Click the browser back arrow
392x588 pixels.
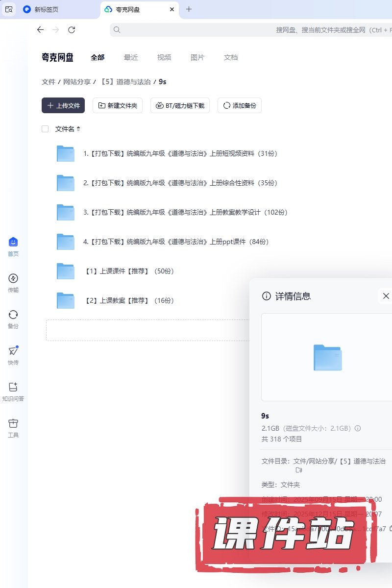coord(40,30)
